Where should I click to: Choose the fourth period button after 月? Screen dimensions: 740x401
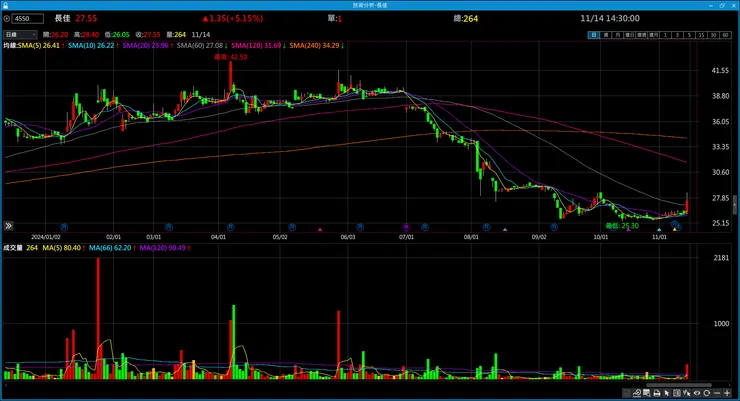(x=630, y=35)
